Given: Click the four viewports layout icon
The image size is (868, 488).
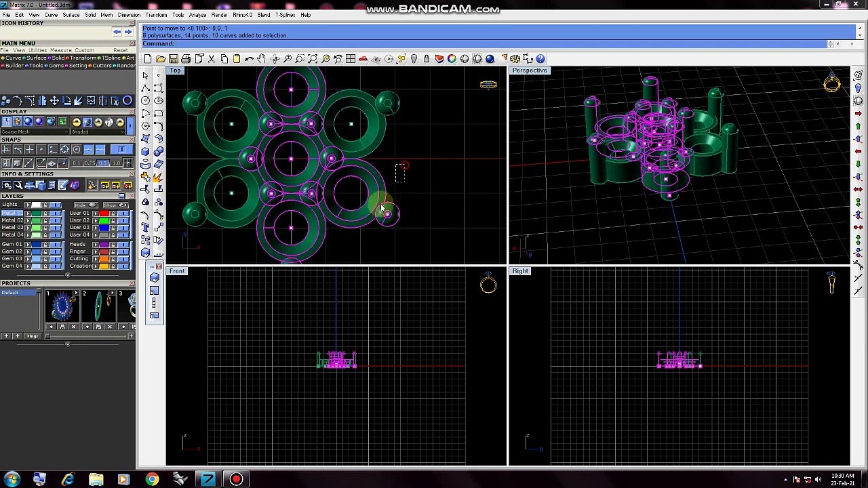Looking at the screenshot, I should tap(351, 59).
